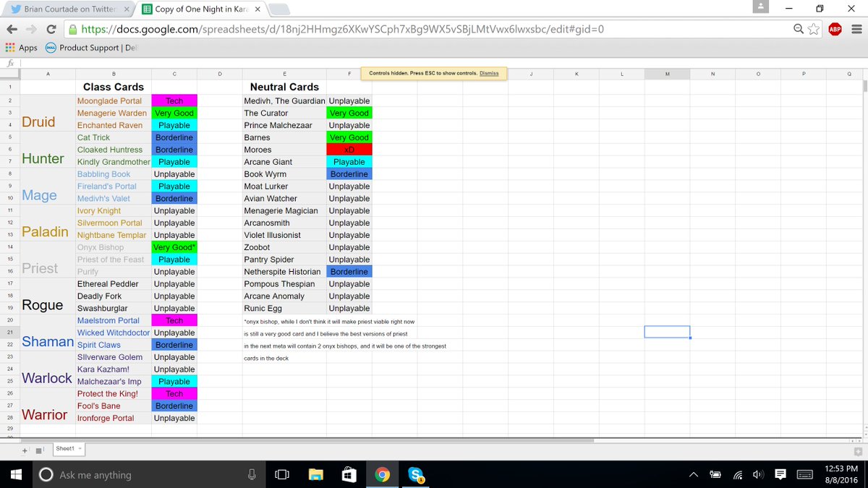Click the Playable cell for Arcane Giant
This screenshot has height=488, width=868.
click(x=349, y=162)
